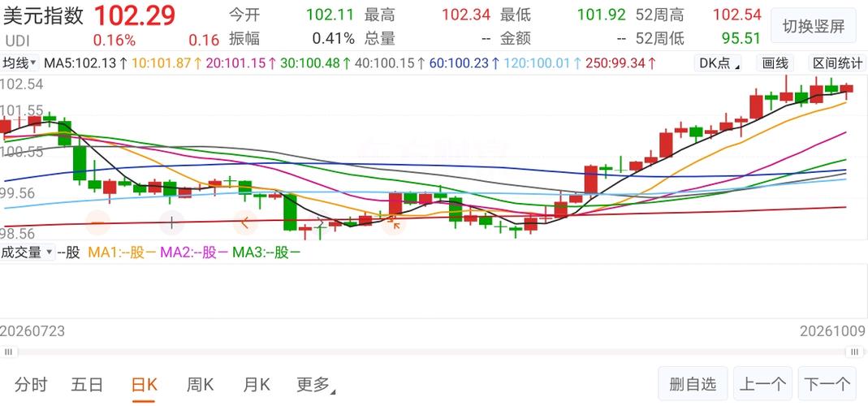The image size is (868, 406).
Task: Click the 52周高 value 102.54
Action: click(x=736, y=15)
